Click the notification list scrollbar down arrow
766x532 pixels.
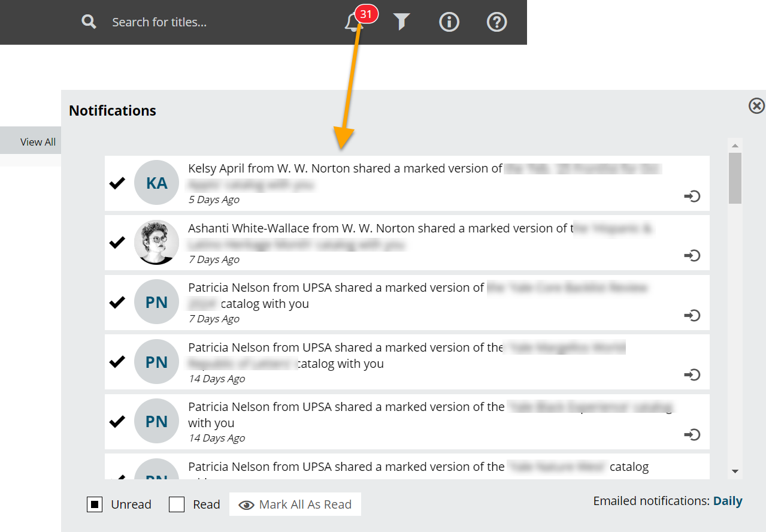(x=735, y=472)
